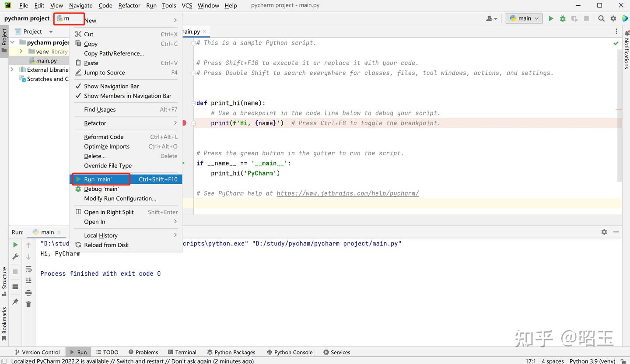Expand External Libraries tree node
The width and height of the screenshot is (630, 364).
(x=12, y=70)
